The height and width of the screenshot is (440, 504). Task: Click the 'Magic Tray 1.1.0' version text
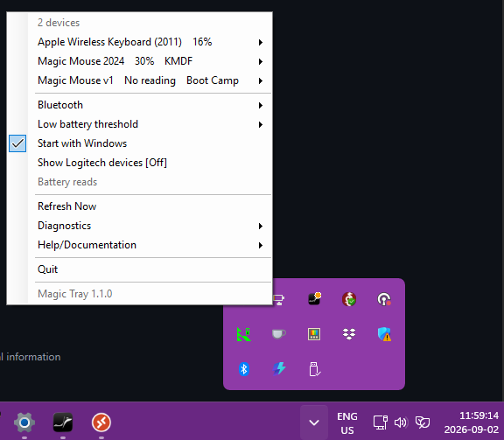(75, 294)
